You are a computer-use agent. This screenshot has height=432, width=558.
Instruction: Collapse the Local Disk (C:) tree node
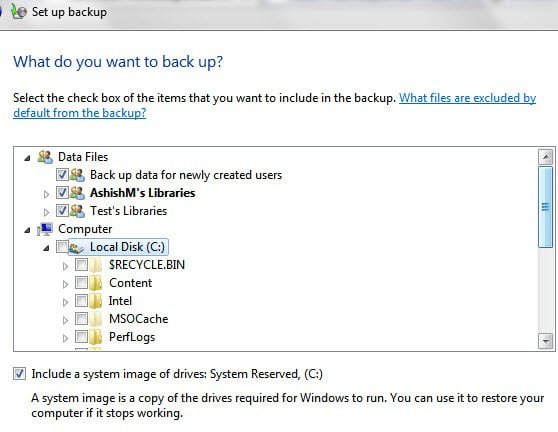(46, 248)
